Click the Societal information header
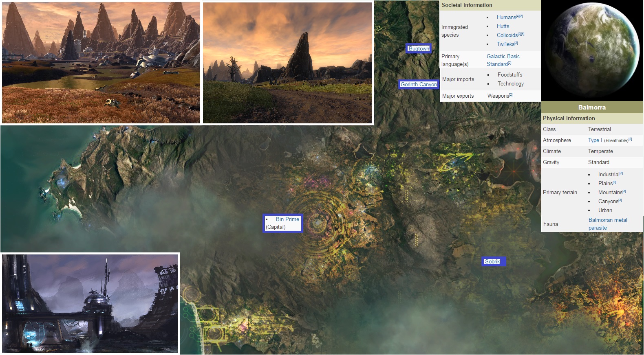The width and height of the screenshot is (644, 355). pos(467,5)
